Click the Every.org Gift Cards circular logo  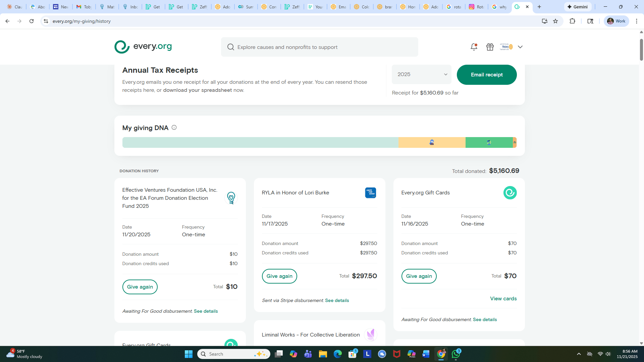pyautogui.click(x=510, y=193)
